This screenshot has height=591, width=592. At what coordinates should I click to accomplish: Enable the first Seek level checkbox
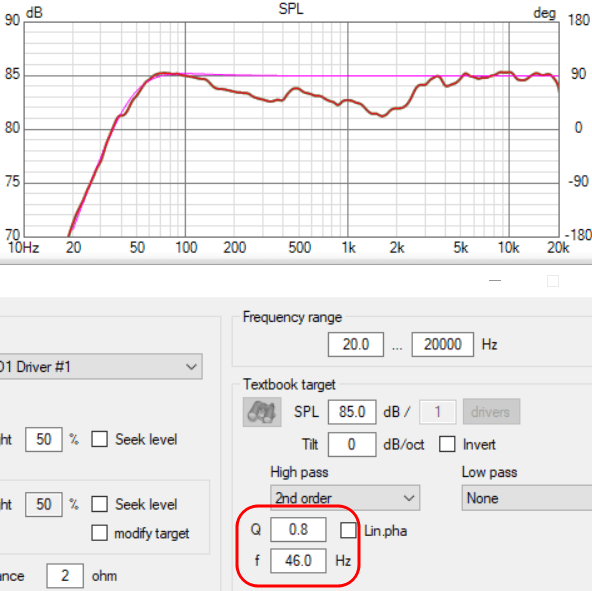point(99,440)
